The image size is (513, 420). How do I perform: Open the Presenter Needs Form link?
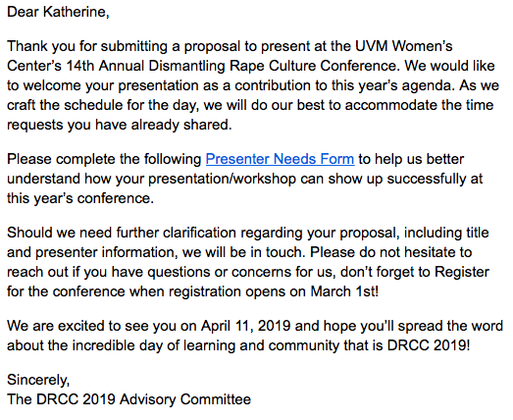pos(280,159)
